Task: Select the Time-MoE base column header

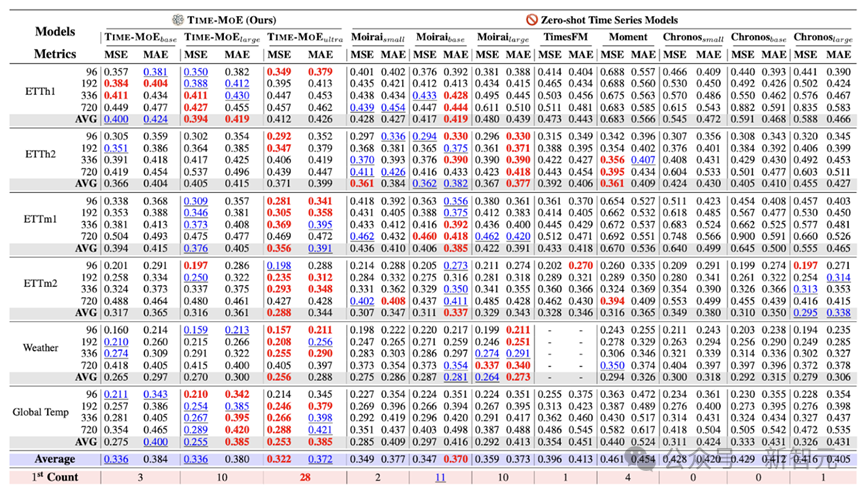Action: click(133, 36)
